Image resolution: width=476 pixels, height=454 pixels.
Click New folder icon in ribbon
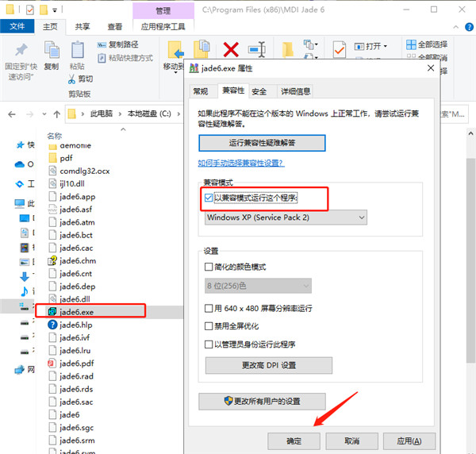(287, 50)
